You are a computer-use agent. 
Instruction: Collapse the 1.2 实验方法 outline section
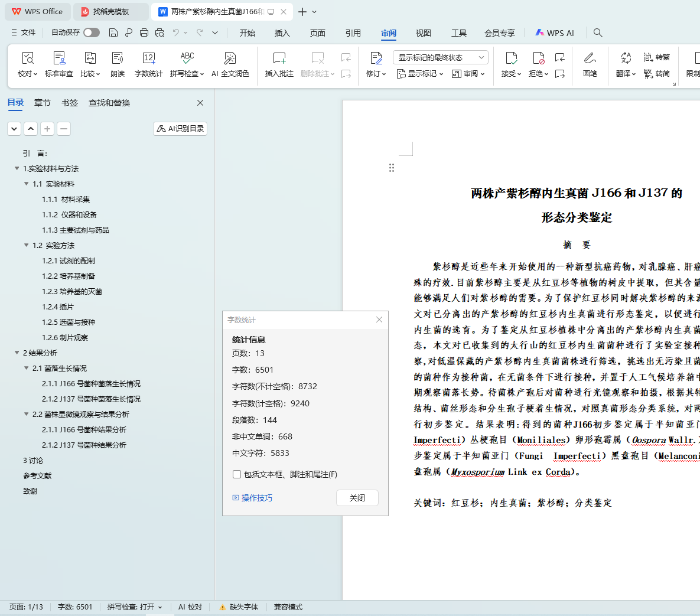point(27,245)
